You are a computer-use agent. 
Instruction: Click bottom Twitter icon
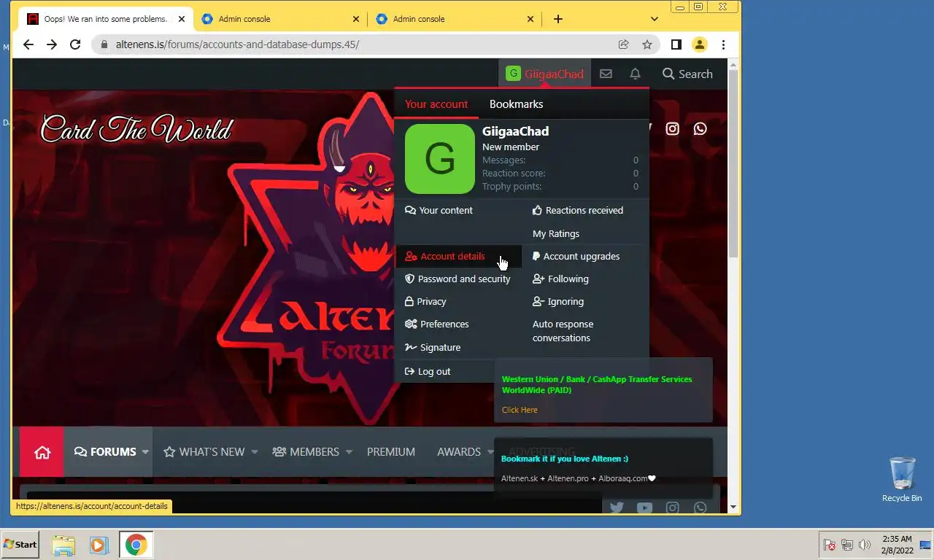[617, 507]
